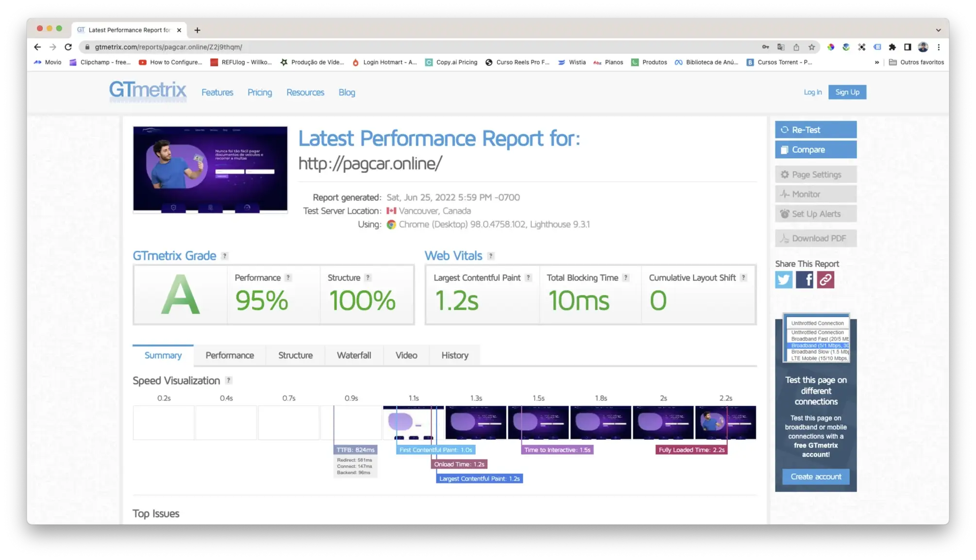Click the GTmetrix logo
Image resolution: width=976 pixels, height=560 pixels.
click(148, 91)
